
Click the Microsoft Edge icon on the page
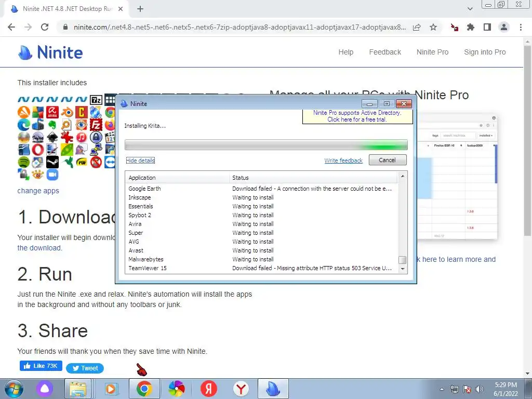tap(24, 125)
